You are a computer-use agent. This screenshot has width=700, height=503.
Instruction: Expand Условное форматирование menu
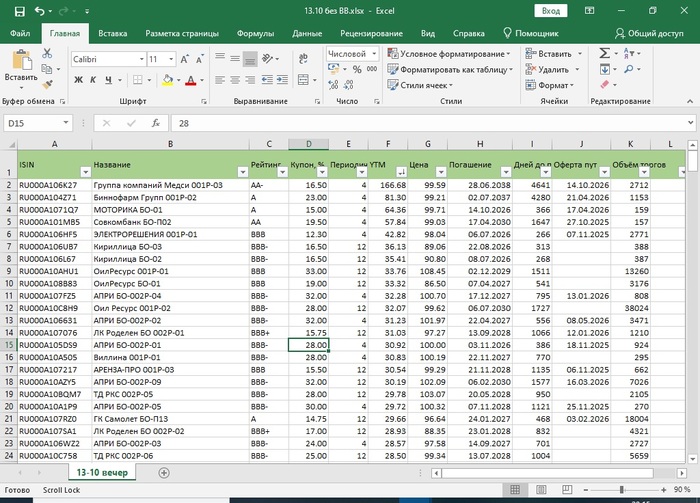[x=453, y=54]
